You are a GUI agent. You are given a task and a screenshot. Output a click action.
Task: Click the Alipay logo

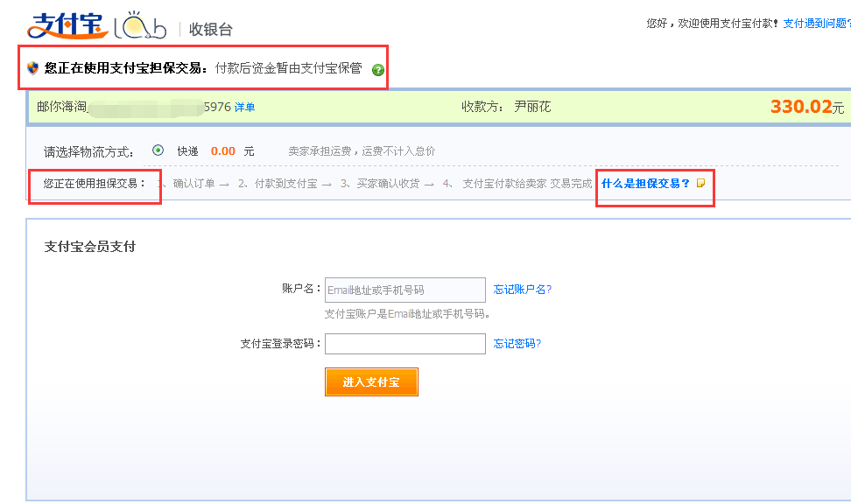67,25
